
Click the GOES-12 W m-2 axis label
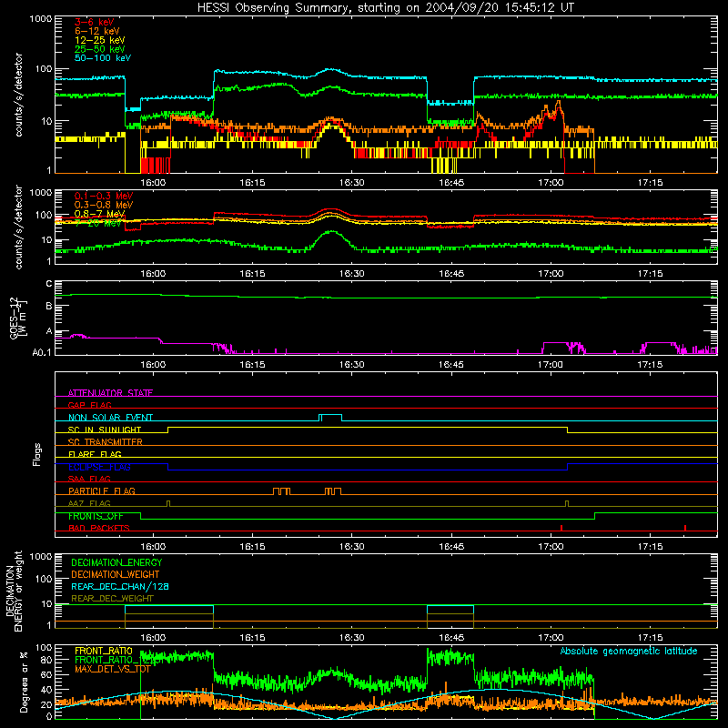17,318
